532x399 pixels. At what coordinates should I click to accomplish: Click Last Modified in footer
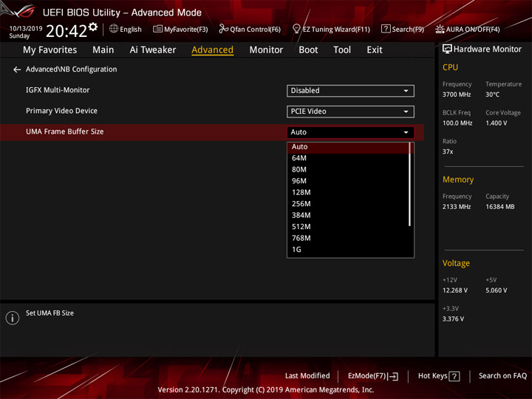[307, 376]
